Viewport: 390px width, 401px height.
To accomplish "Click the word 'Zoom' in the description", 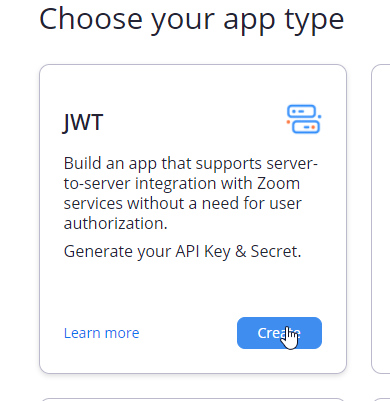I will pos(278,184).
